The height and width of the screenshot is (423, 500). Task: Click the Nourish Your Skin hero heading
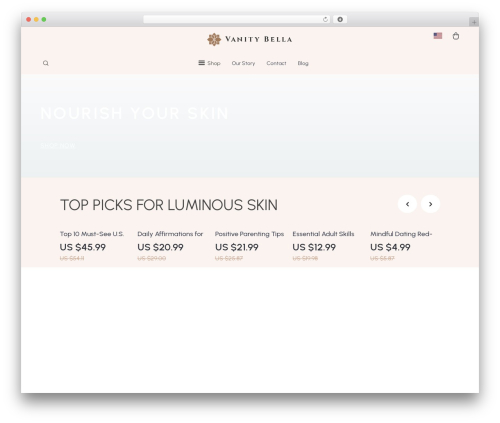(134, 113)
